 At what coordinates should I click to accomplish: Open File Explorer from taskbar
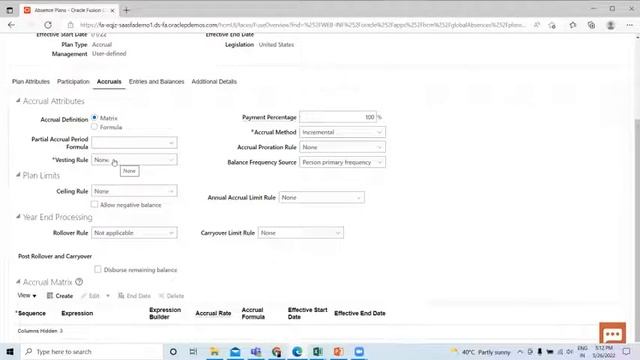[214, 351]
